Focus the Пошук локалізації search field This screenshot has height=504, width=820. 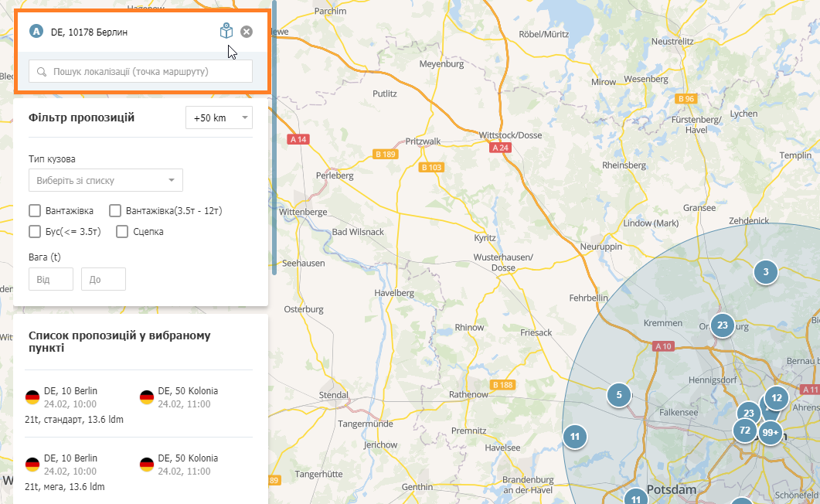(x=141, y=72)
